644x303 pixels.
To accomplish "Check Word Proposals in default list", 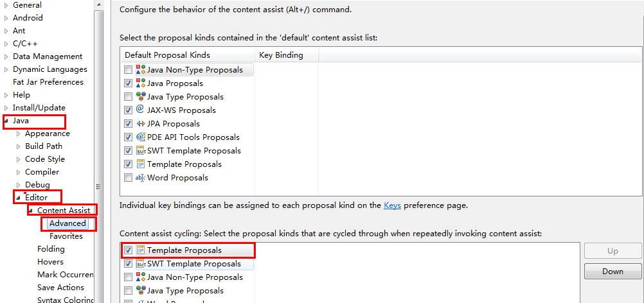I will [x=129, y=177].
